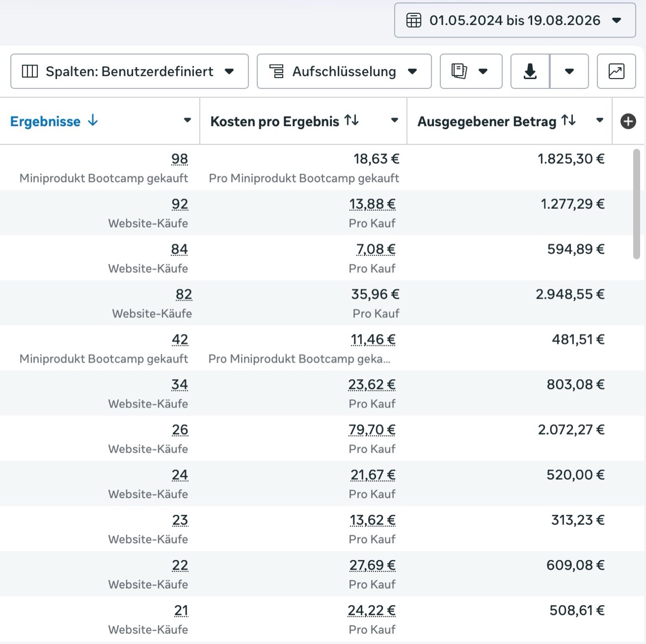
Task: Click the 13,88 € cost value
Action: click(372, 204)
